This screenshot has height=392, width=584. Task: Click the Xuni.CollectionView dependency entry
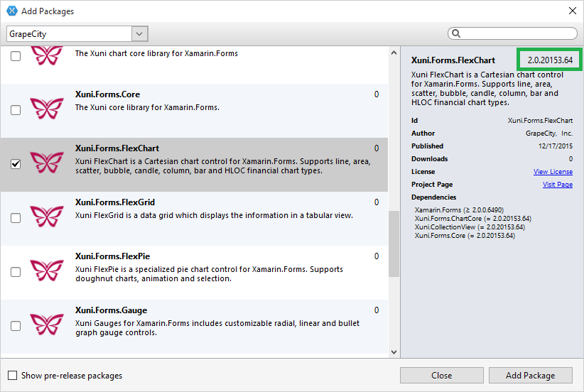pyautogui.click(x=470, y=227)
